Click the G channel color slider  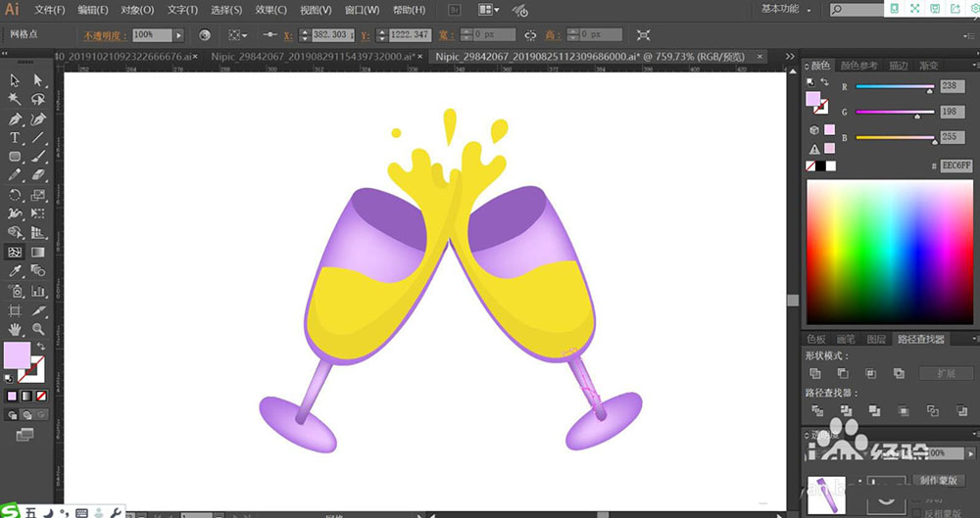(x=895, y=113)
